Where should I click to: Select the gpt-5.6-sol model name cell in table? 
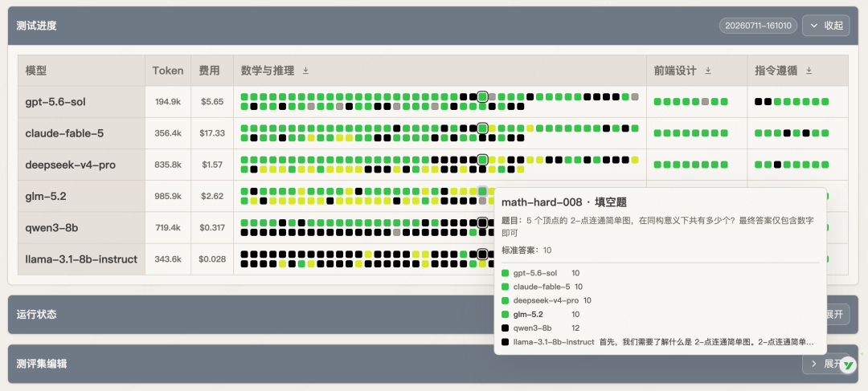pos(81,102)
